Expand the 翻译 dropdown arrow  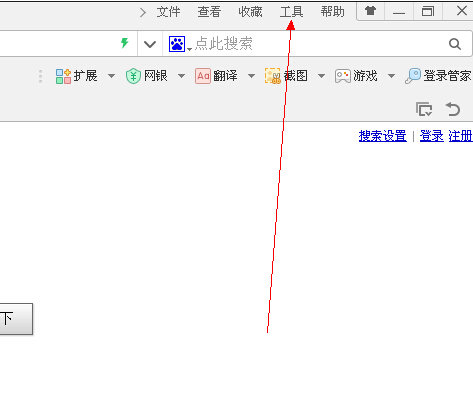pos(252,76)
